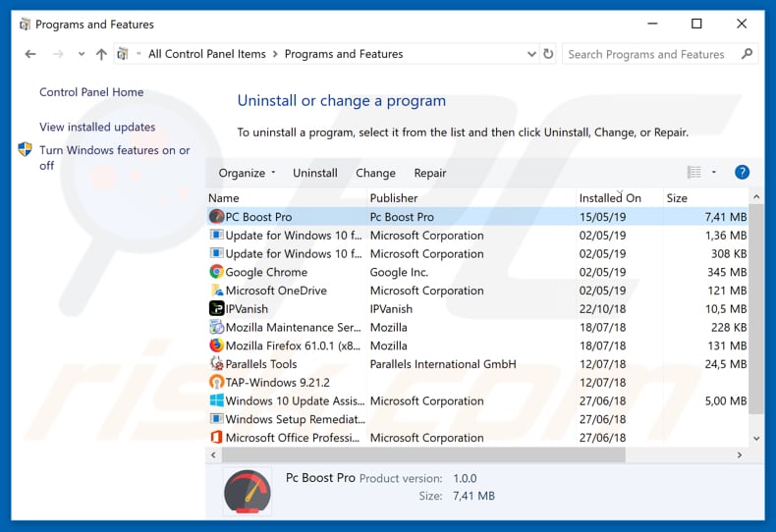Open Turn Windows features on or off
This screenshot has height=532, width=776.
pyautogui.click(x=114, y=157)
